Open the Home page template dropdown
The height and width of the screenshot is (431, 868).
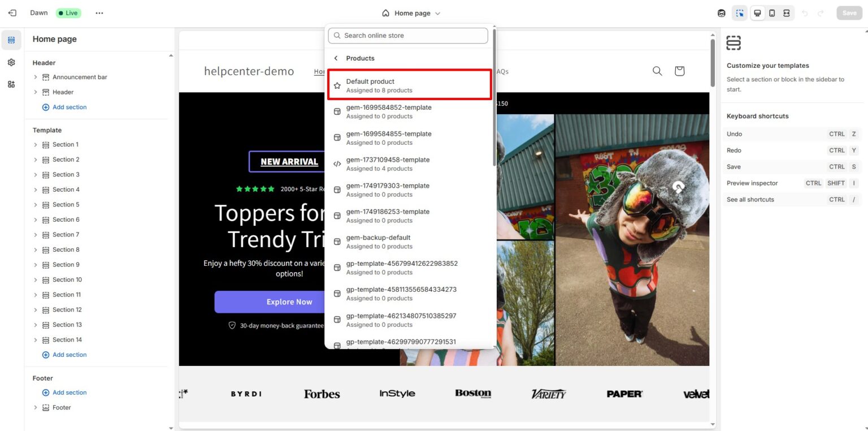point(411,13)
